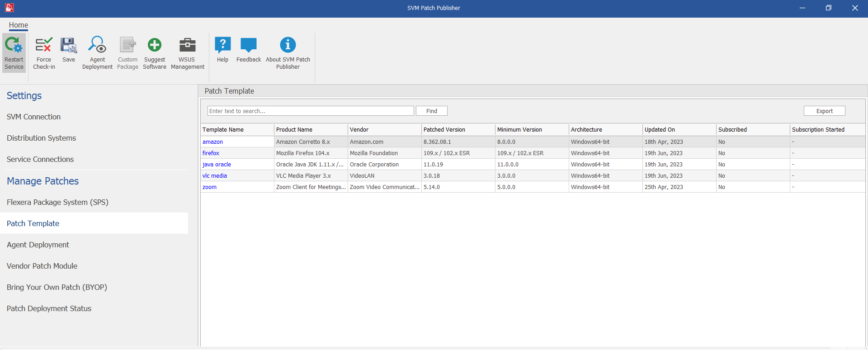This screenshot has height=350, width=868.
Task: Click About SVM Patch Publisher icon
Action: pos(288,45)
